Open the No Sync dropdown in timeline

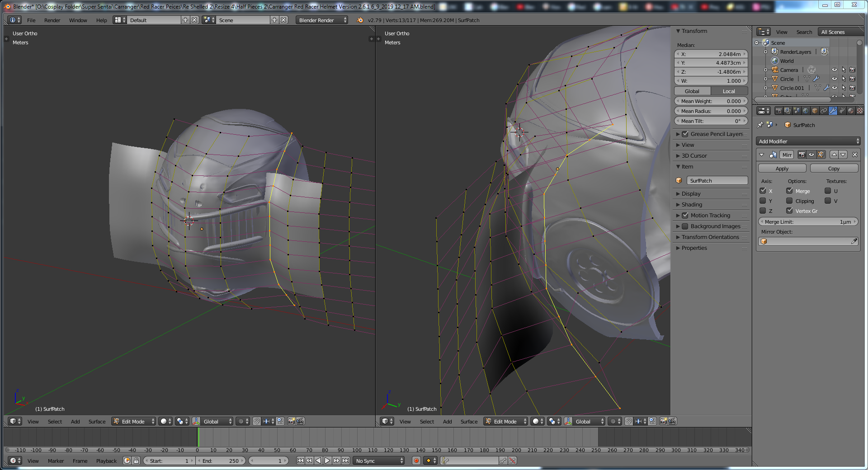pos(379,461)
